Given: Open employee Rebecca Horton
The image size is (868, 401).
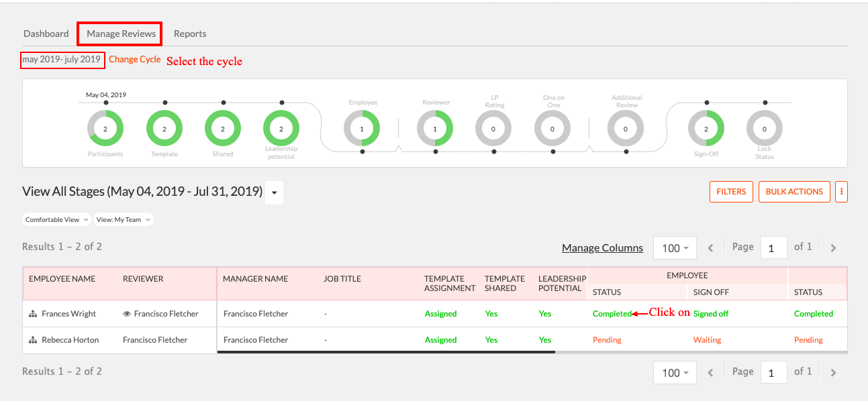Looking at the screenshot, I should click(70, 340).
